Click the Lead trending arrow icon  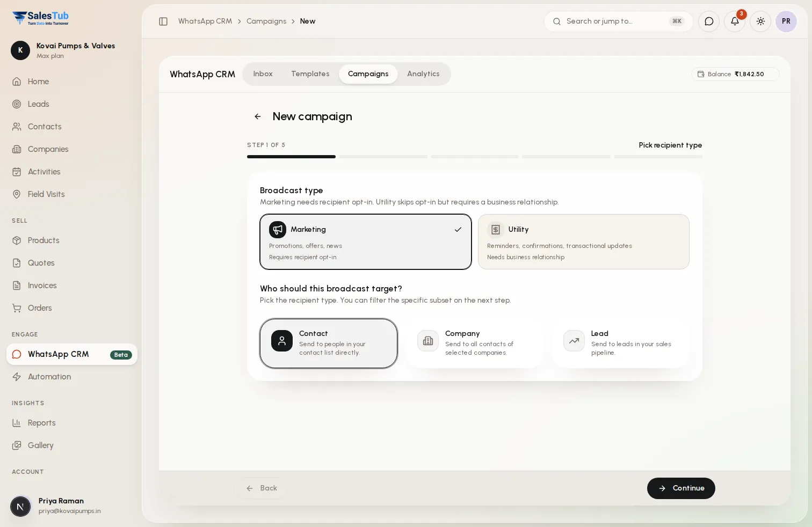(574, 341)
